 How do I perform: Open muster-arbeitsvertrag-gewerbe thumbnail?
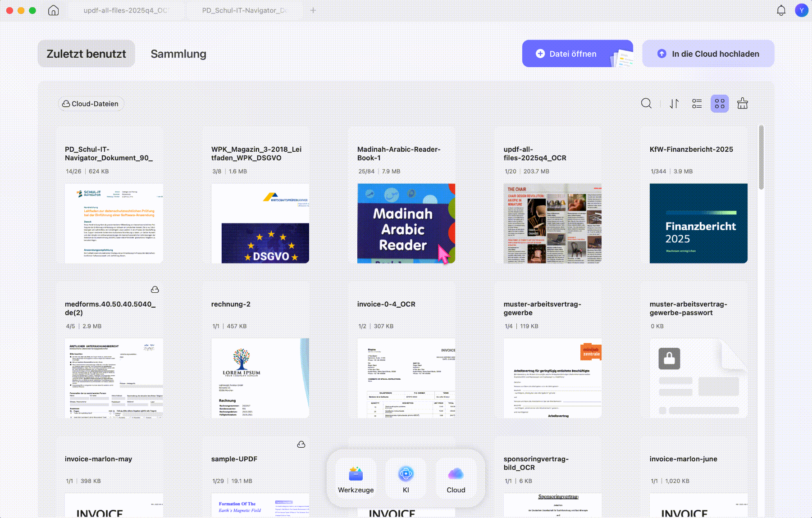point(552,378)
